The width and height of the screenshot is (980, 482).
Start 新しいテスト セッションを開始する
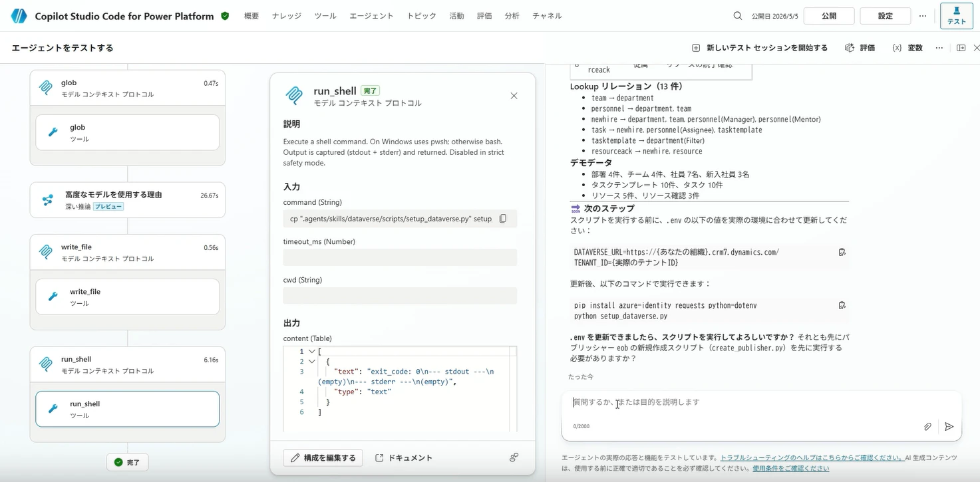[760, 48]
